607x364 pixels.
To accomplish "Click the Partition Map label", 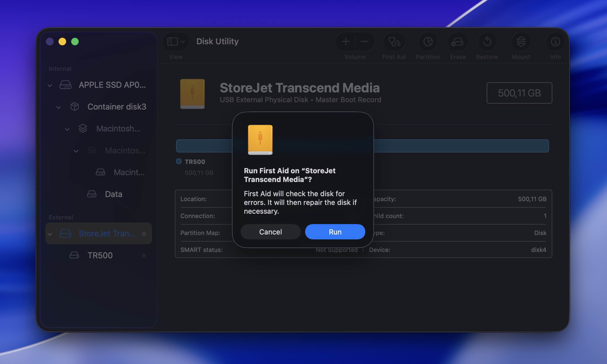I will pyautogui.click(x=200, y=233).
